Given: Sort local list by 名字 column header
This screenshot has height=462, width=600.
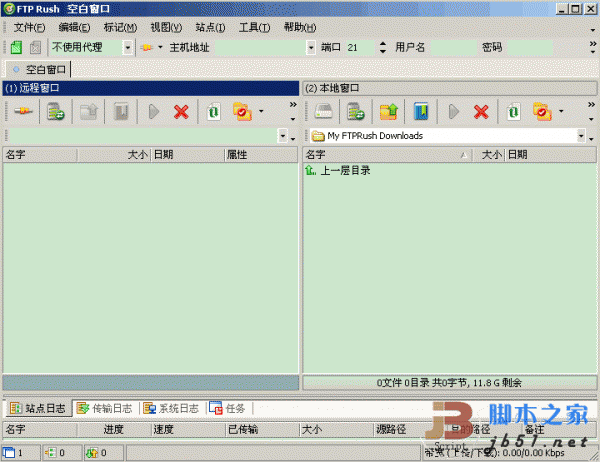Looking at the screenshot, I should (387, 155).
